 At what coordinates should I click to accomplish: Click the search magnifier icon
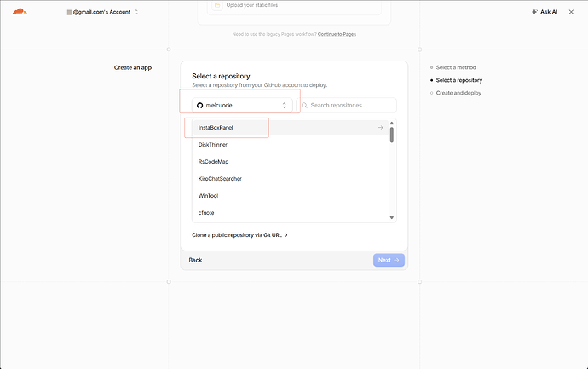click(x=304, y=106)
